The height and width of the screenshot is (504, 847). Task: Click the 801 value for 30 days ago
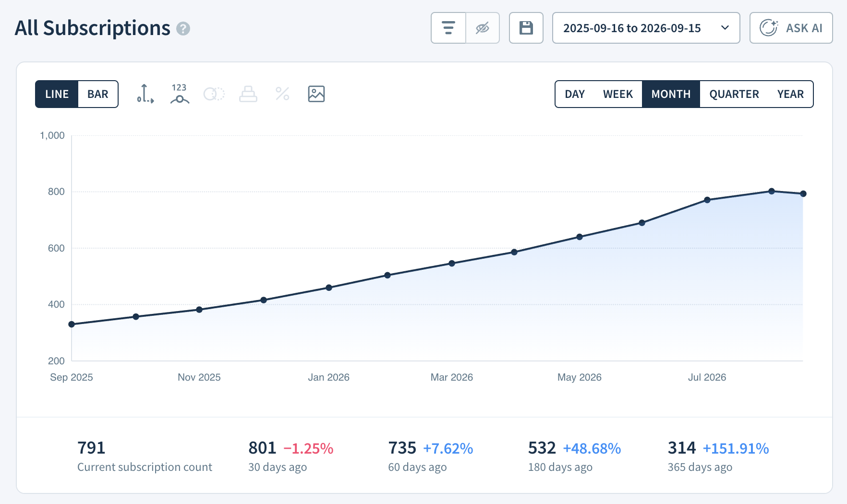(x=262, y=448)
